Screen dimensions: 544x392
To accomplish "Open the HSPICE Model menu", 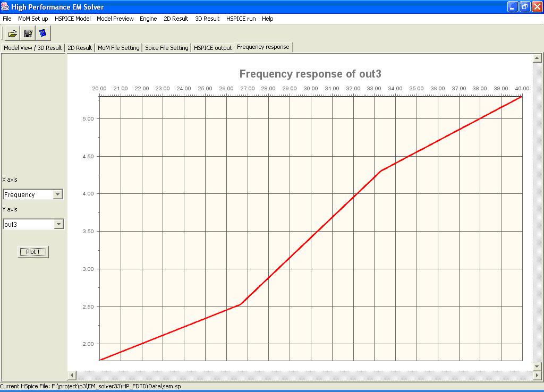I will (72, 19).
